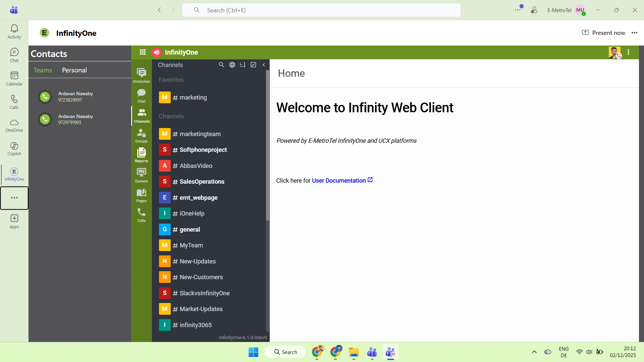Image resolution: width=644 pixels, height=362 pixels.
Task: Open the AbbasVideo channel
Action: pyautogui.click(x=211, y=166)
